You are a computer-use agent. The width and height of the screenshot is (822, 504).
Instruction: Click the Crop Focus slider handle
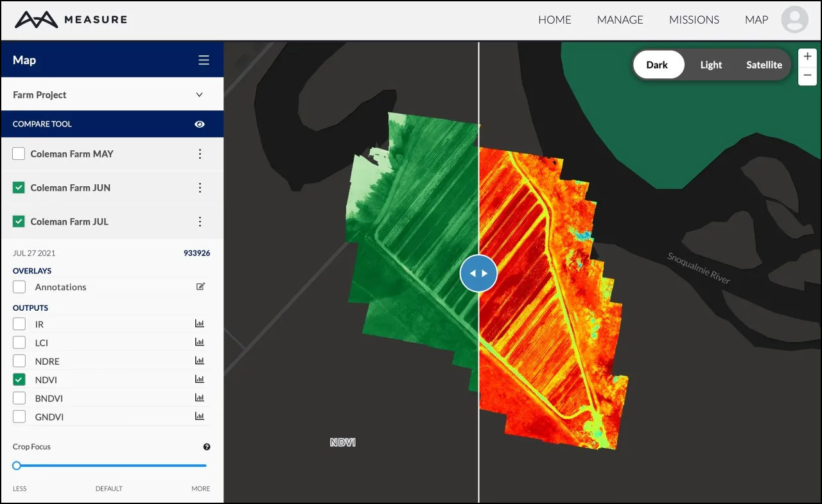pos(17,465)
